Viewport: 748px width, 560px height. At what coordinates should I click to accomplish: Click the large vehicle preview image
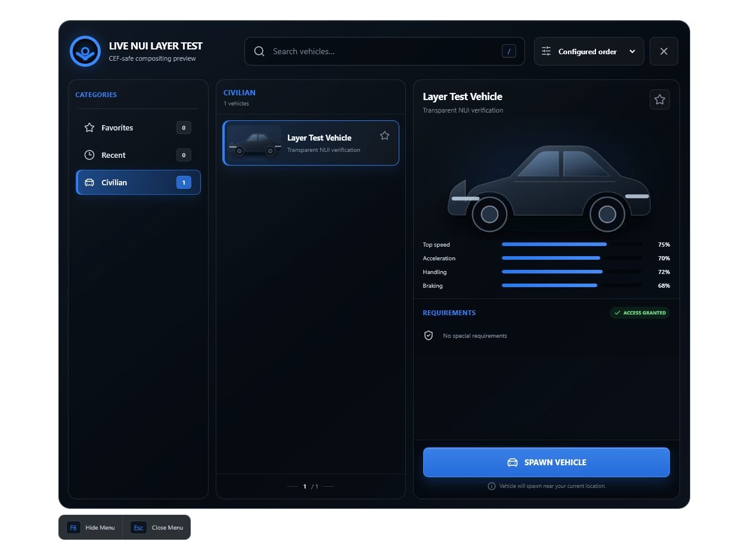tap(548, 188)
